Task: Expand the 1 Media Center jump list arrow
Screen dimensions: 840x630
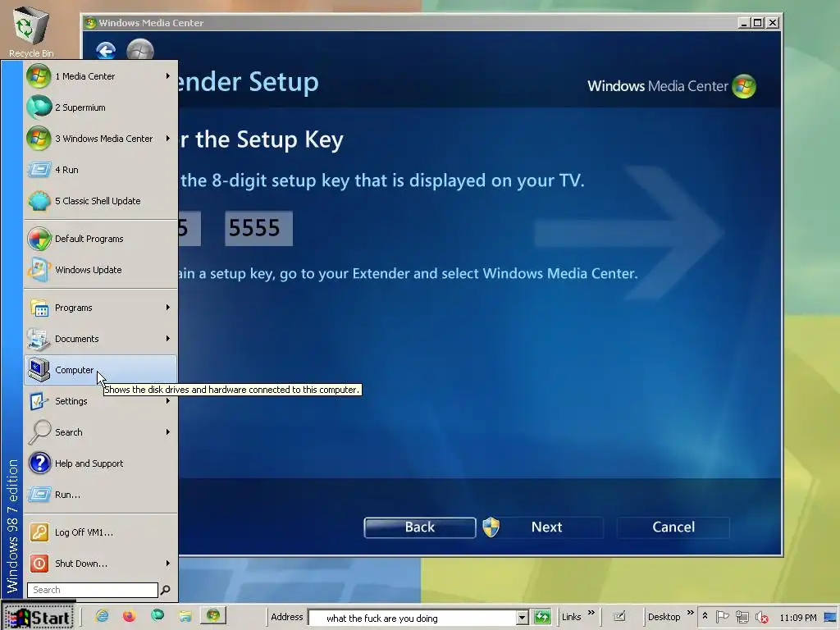Action: (x=167, y=76)
